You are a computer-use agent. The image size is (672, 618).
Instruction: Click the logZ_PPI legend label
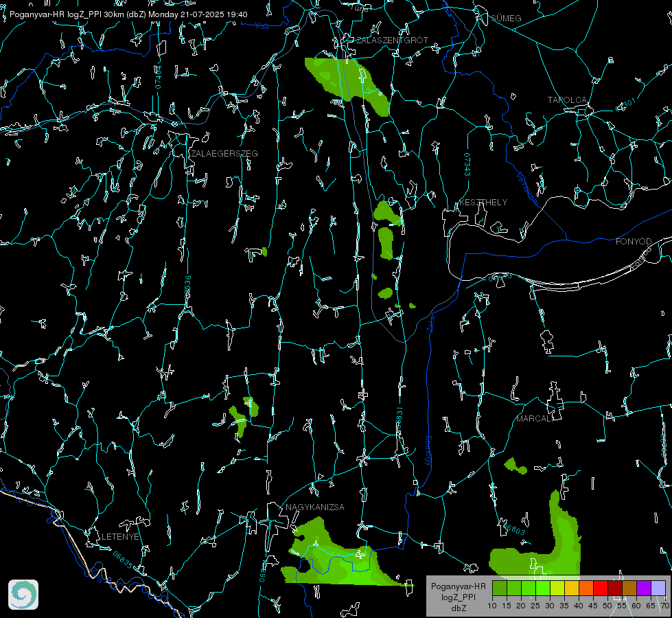coord(459,597)
